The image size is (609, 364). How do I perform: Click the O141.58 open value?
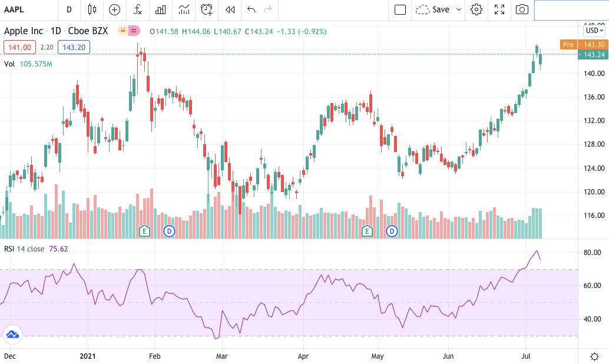(x=164, y=31)
